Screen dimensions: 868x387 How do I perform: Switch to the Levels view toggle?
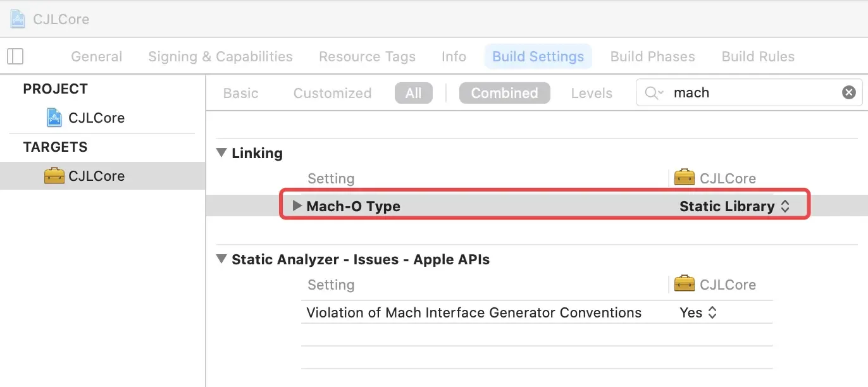click(592, 93)
